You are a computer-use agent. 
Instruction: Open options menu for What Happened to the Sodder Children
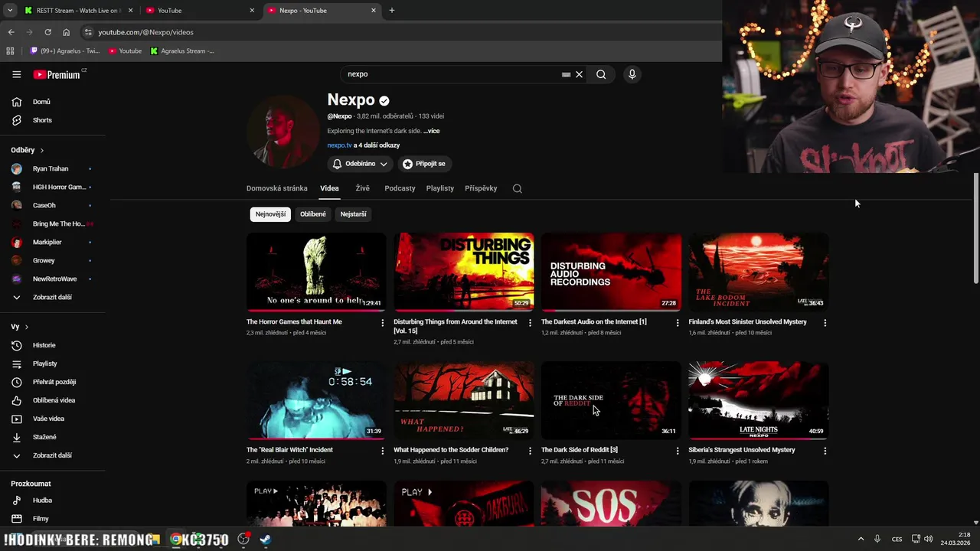(x=530, y=451)
